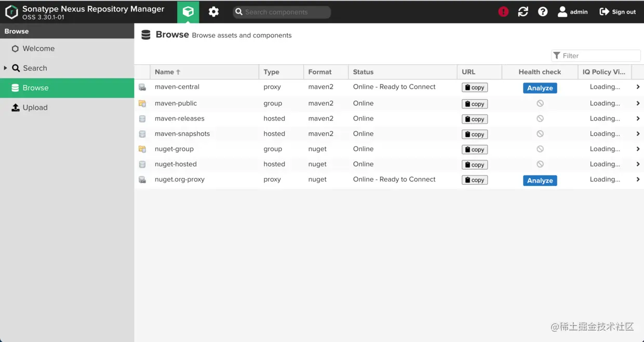The height and width of the screenshot is (342, 644).
Task: Copy the maven-snapshots repository URL
Action: click(x=474, y=134)
